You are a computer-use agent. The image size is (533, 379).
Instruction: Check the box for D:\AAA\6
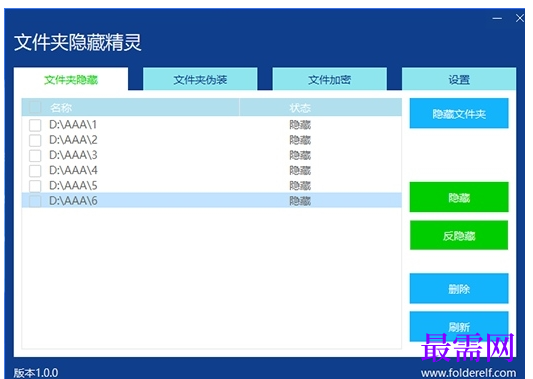click(35, 201)
